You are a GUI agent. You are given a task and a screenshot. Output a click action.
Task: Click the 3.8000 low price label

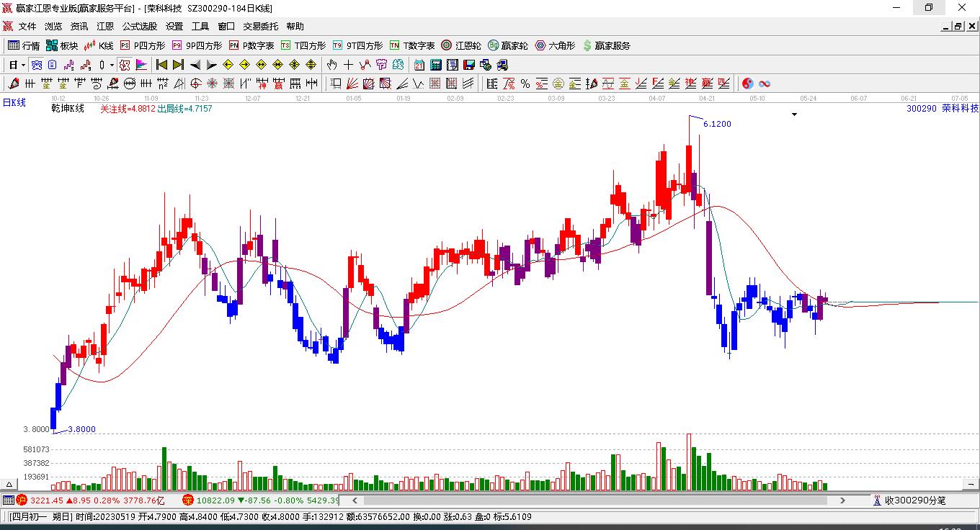[81, 429]
